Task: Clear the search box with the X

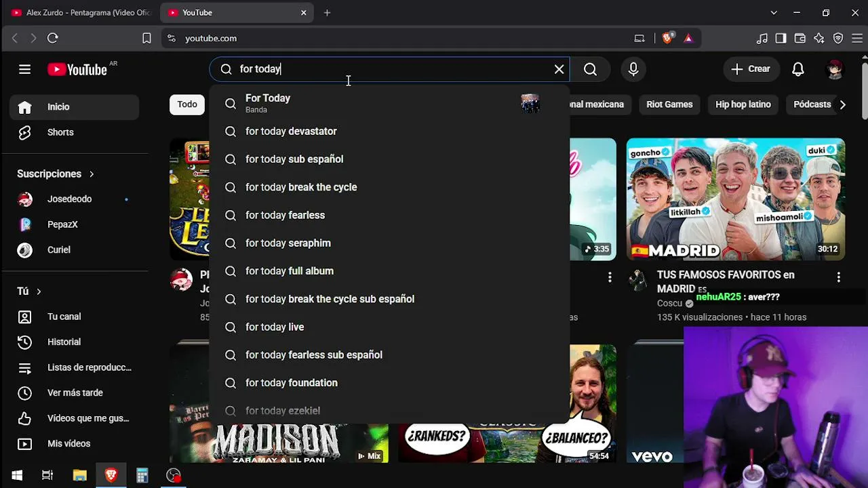Action: [559, 69]
